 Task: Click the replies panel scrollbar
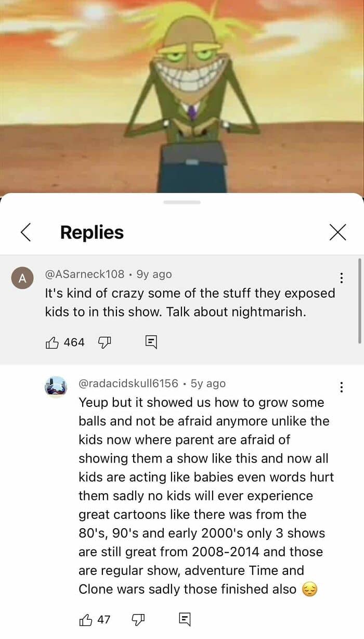tap(359, 301)
